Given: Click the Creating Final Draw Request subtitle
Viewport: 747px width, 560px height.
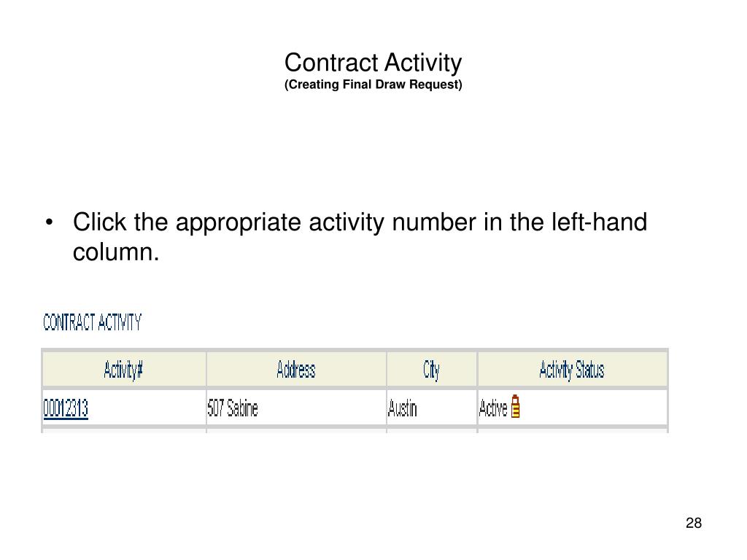Looking at the screenshot, I should 373,85.
